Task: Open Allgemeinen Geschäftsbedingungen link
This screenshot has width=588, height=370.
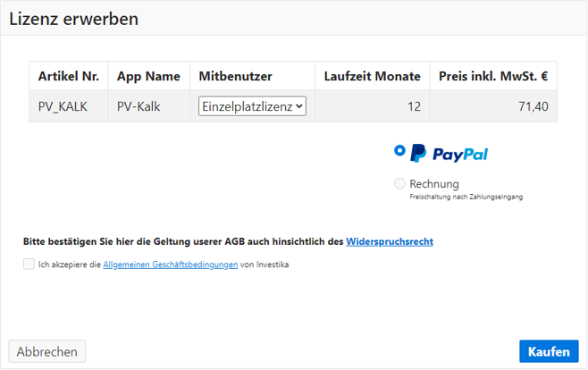Action: tap(171, 265)
